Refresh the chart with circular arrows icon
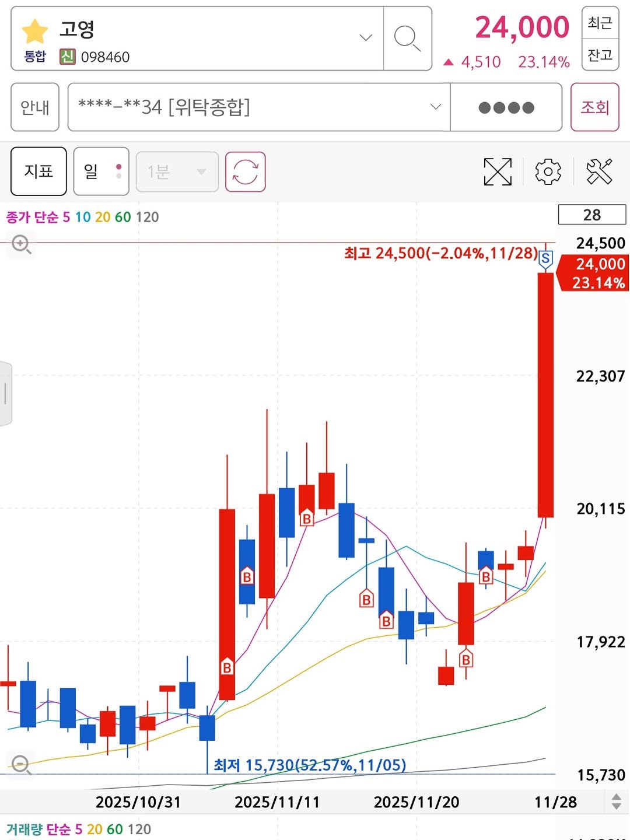The height and width of the screenshot is (840, 630). click(245, 171)
